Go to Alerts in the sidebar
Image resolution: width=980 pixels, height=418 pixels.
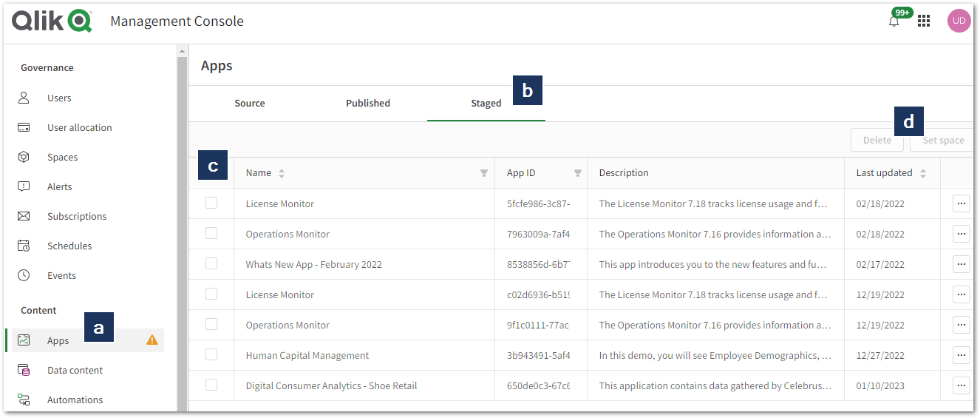59,186
